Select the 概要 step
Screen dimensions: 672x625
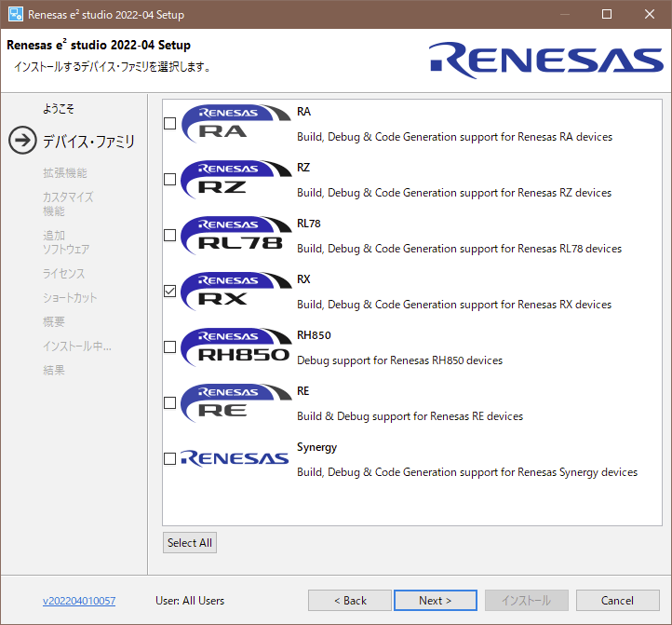click(x=54, y=321)
